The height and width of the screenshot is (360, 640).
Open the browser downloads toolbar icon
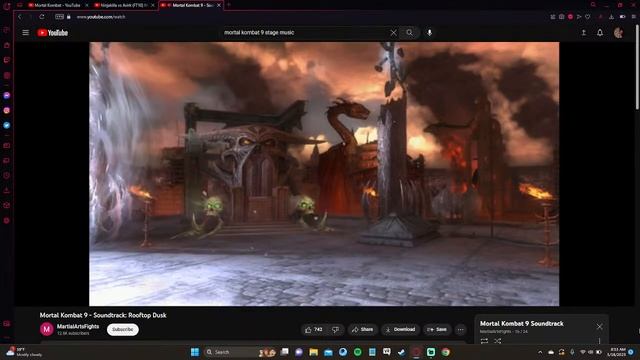611,17
